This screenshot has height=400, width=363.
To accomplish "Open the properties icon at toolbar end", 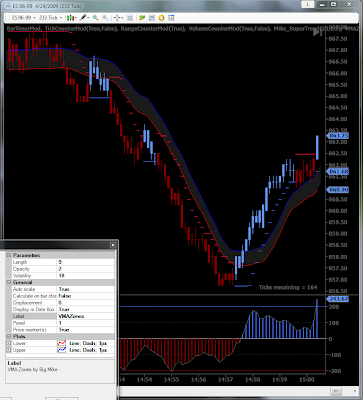I will (171, 18).
